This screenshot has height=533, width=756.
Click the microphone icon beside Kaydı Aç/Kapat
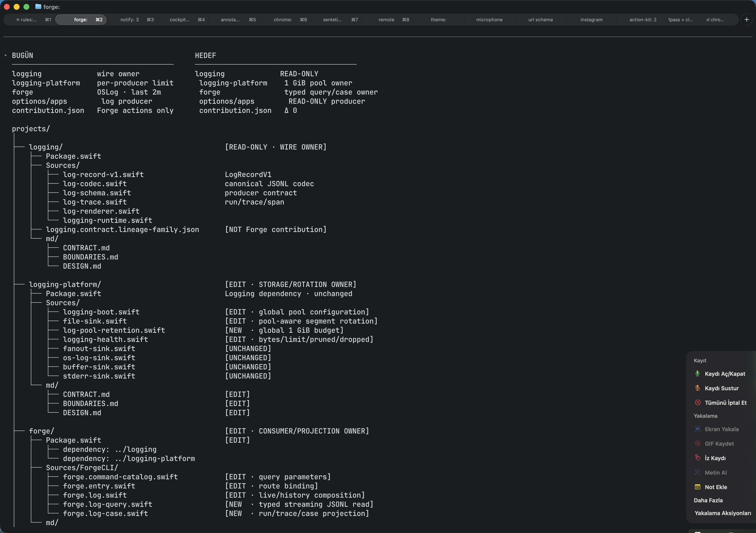pos(697,373)
